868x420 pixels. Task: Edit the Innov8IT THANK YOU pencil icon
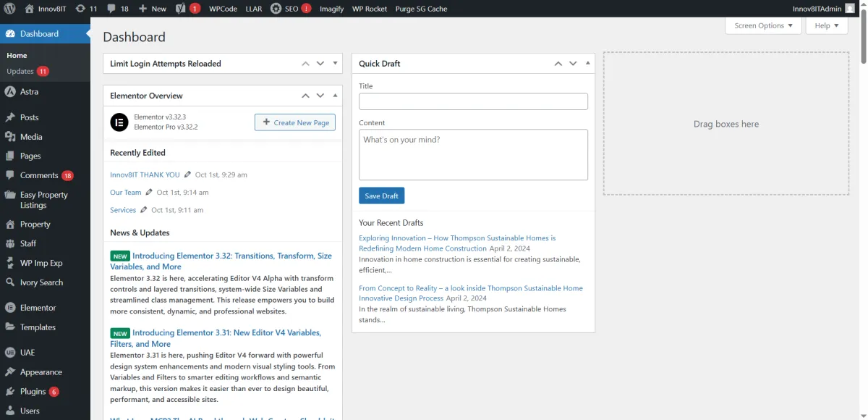click(188, 175)
